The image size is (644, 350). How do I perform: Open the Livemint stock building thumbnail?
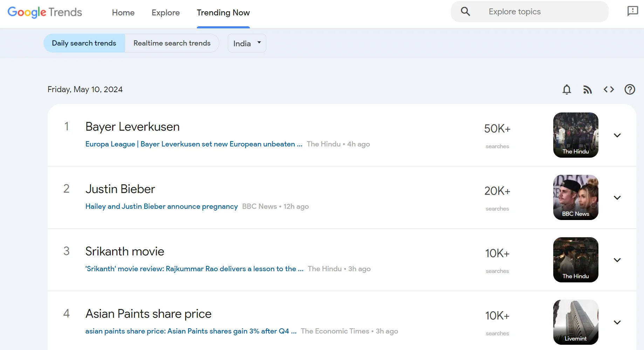click(x=576, y=322)
